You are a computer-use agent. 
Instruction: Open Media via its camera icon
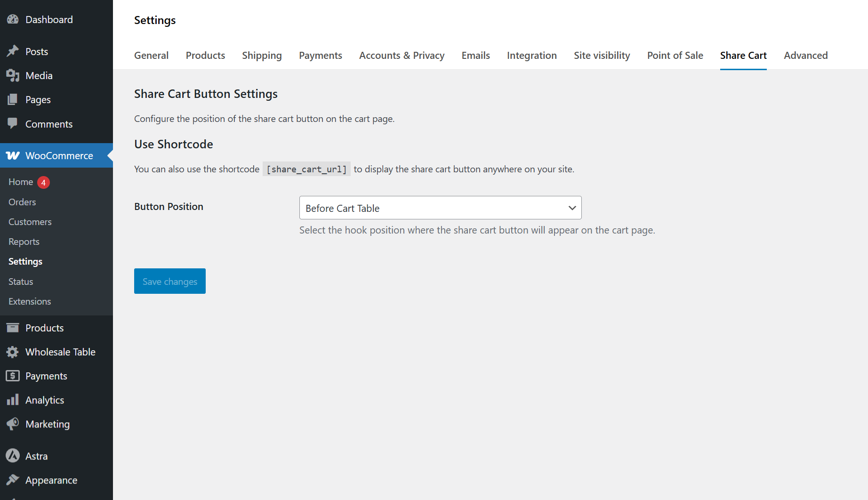[13, 75]
